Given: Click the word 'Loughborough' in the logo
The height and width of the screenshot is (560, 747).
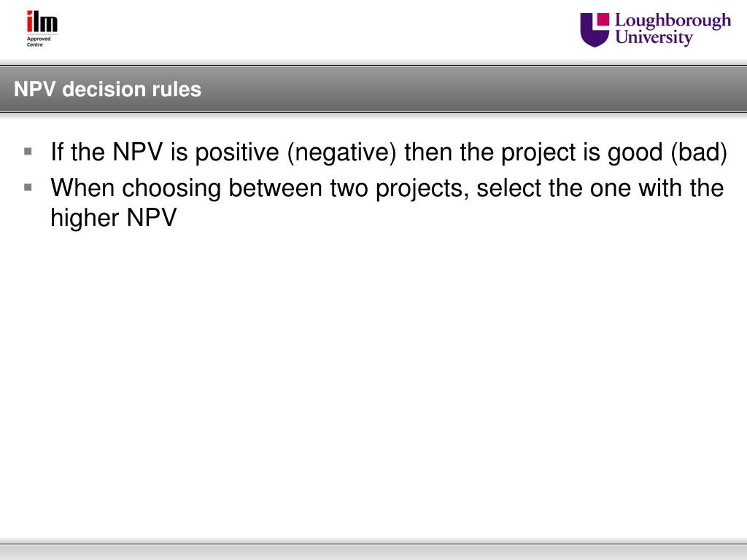Looking at the screenshot, I should point(673,21).
